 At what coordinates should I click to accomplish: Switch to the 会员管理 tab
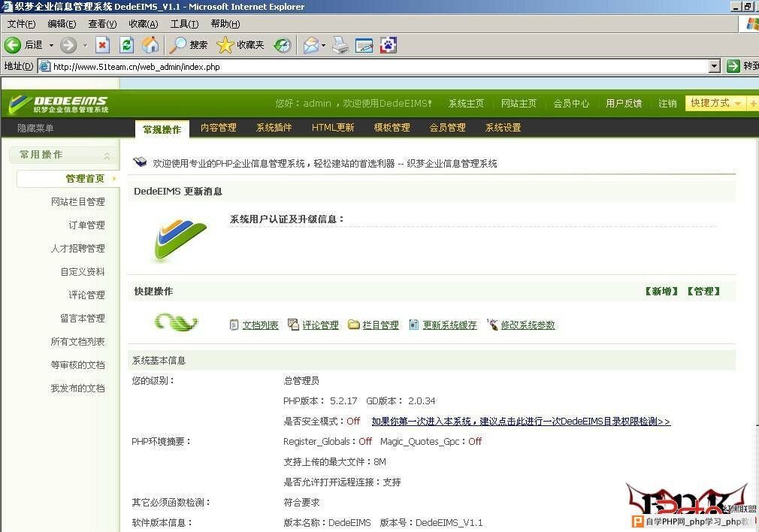point(447,128)
